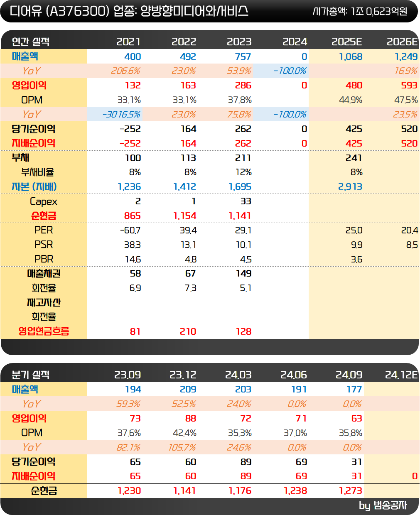This screenshot has width=420, height=515.
Task: Click the '부채' row label
Action: pos(20,158)
